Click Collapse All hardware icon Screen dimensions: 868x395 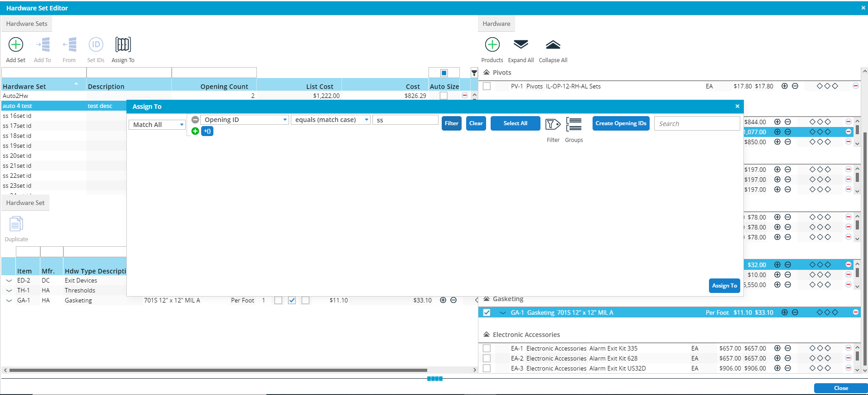click(553, 45)
